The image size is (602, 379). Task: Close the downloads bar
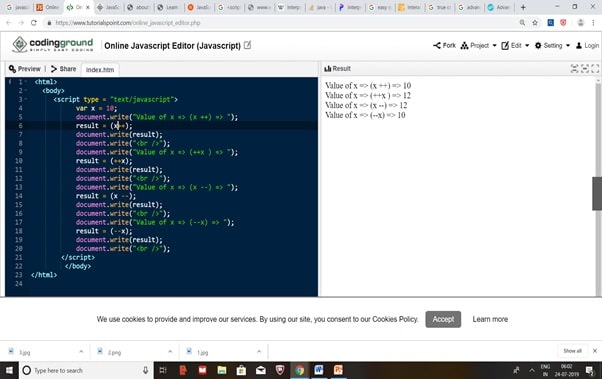595,351
